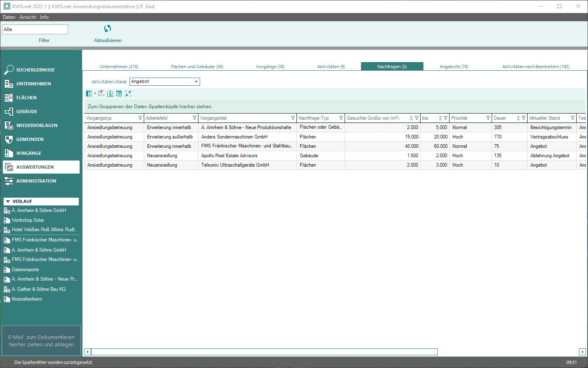588x368 pixels.
Task: Open filter for Aktueller Stand column
Action: 572,118
